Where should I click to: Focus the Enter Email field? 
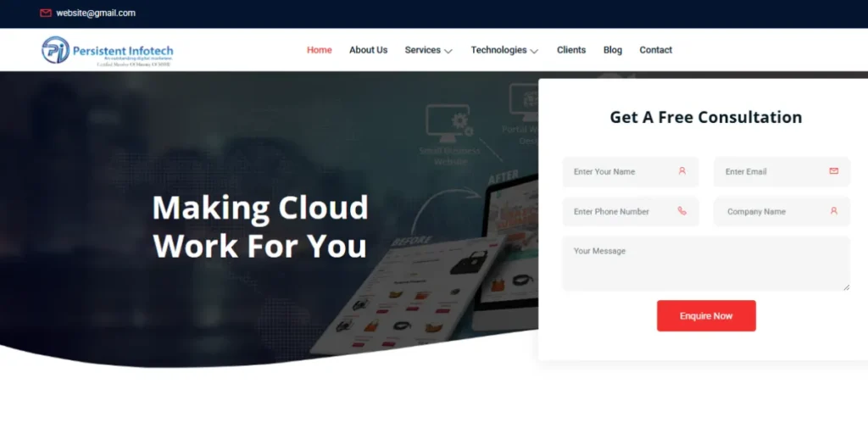pos(782,171)
